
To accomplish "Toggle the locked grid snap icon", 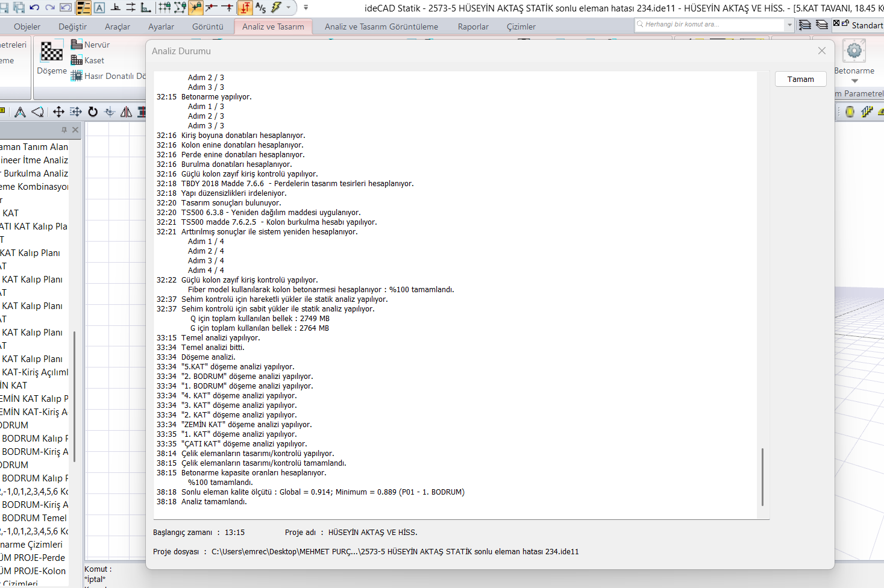I will [164, 8].
